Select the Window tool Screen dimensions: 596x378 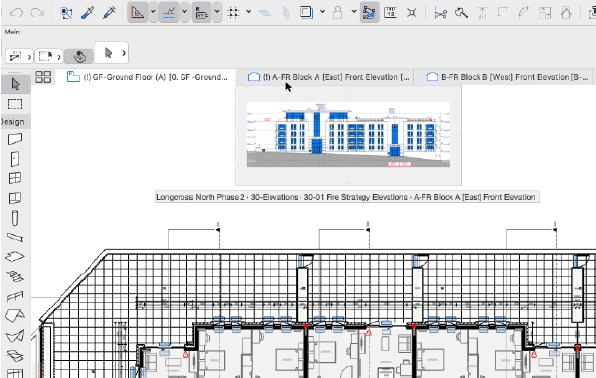pyautogui.click(x=15, y=178)
